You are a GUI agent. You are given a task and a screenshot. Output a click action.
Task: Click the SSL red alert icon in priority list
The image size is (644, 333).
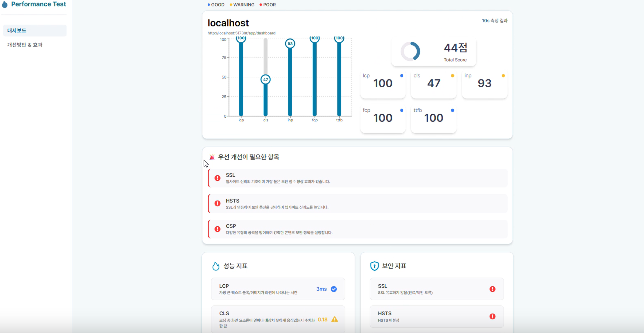click(x=218, y=178)
